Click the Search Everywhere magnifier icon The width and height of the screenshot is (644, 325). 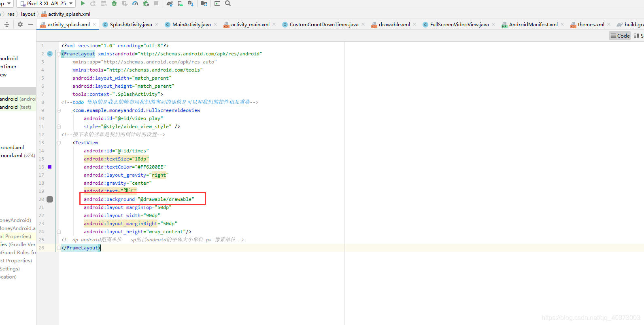coord(228,3)
